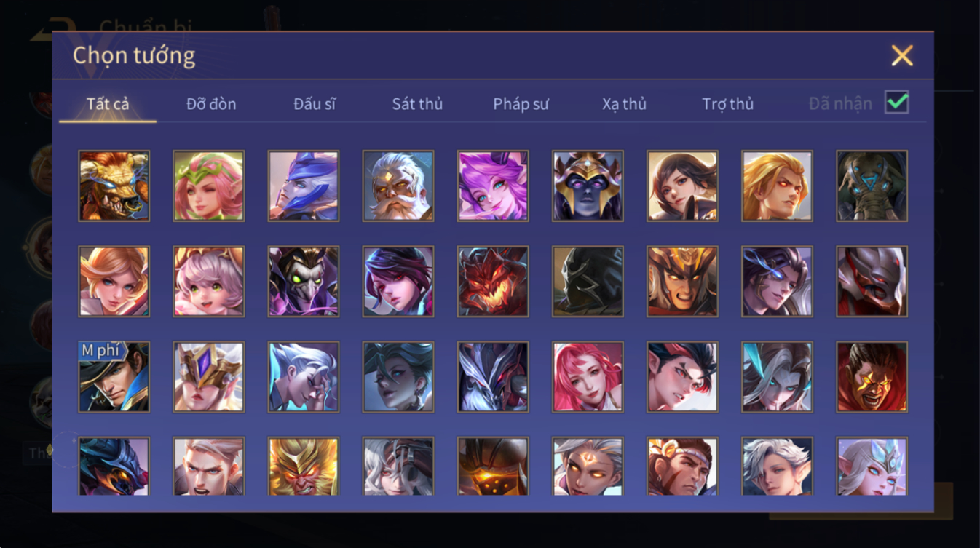The width and height of the screenshot is (980, 548).
Task: Open the Đấu sĩ tab
Action: [x=315, y=104]
